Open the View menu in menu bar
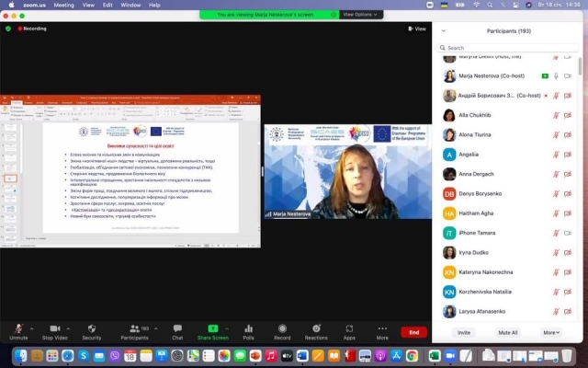This screenshot has height=368, width=588. (88, 5)
